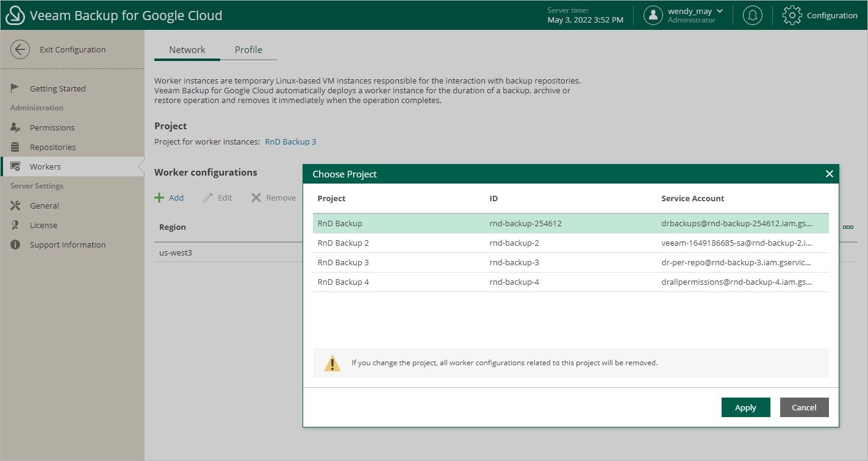Open Getting Started menu item
Viewport: 868px width, 461px height.
point(58,88)
